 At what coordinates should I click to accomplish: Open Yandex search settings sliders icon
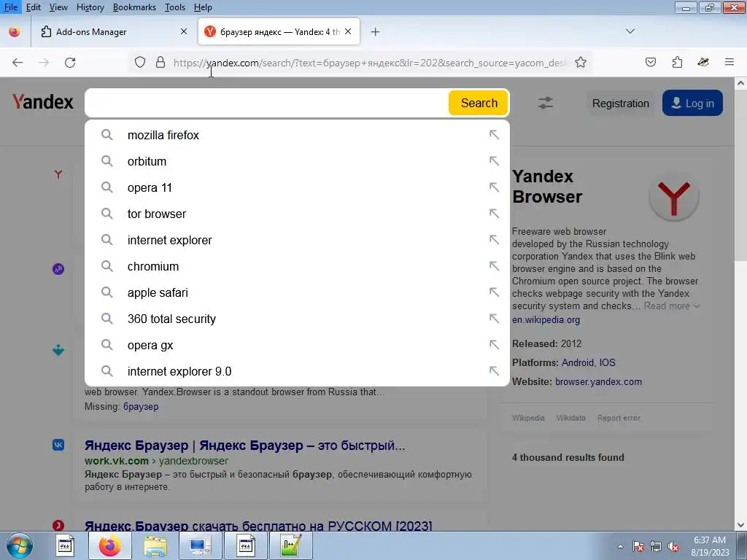coord(546,103)
